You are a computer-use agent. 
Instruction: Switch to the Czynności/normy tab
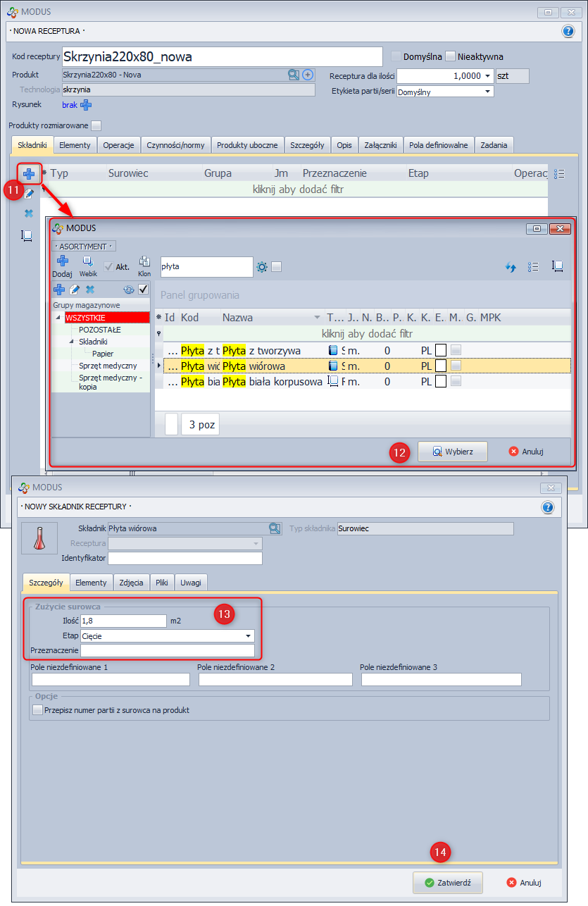click(x=175, y=145)
